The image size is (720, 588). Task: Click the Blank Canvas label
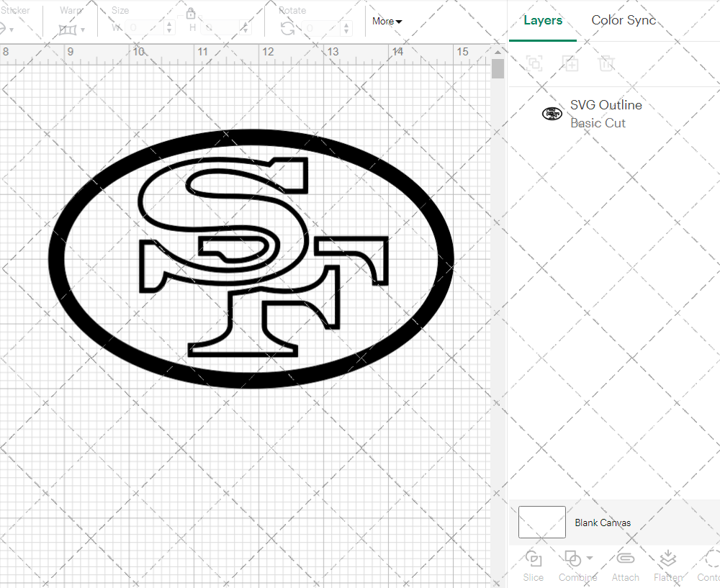click(x=603, y=523)
